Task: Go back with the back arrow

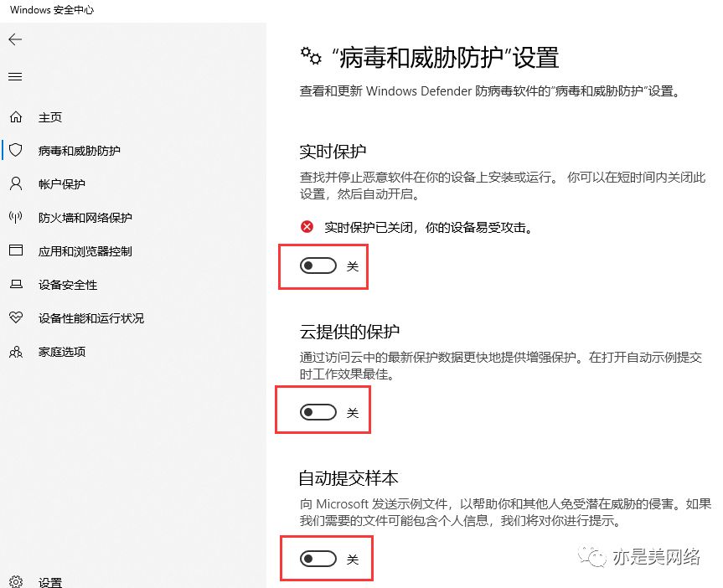Action: coord(15,39)
